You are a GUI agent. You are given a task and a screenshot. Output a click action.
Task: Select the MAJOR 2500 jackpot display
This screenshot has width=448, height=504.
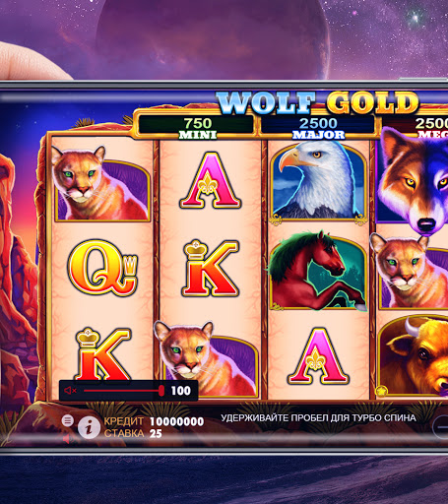(318, 128)
